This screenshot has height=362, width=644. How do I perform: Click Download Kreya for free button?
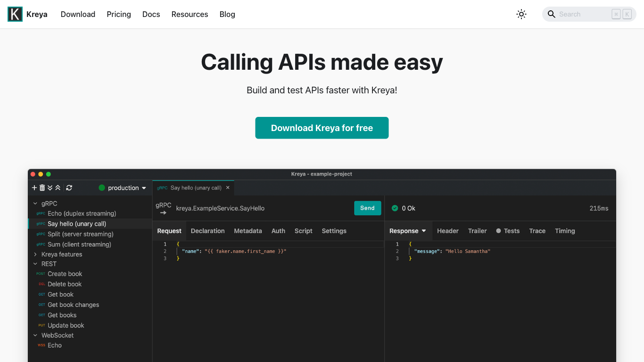click(x=322, y=128)
